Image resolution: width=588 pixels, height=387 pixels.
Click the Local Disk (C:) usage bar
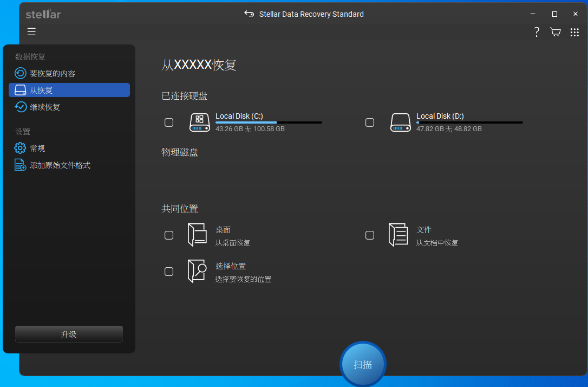(x=269, y=122)
